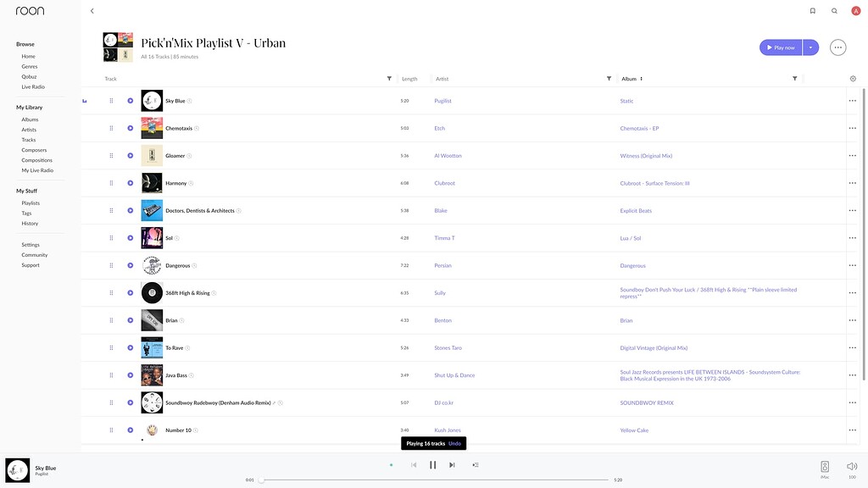Screen dimensions: 868x488
Task: Play the Chemotaxis track
Action: pos(130,129)
